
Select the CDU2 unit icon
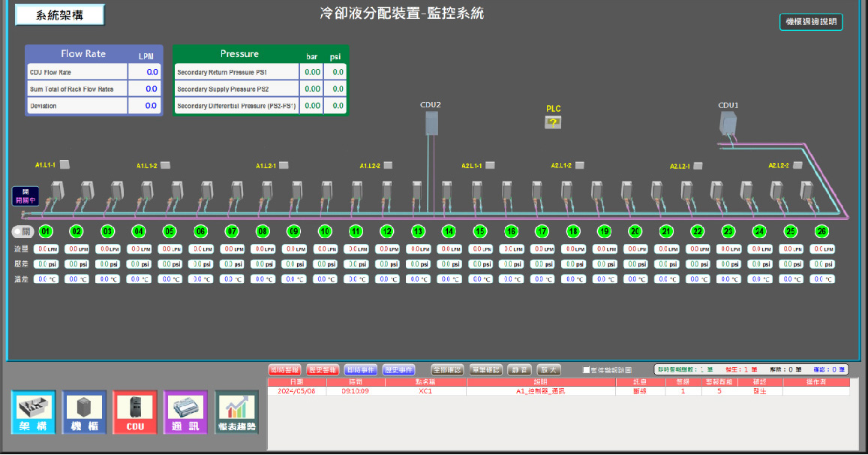pos(431,122)
